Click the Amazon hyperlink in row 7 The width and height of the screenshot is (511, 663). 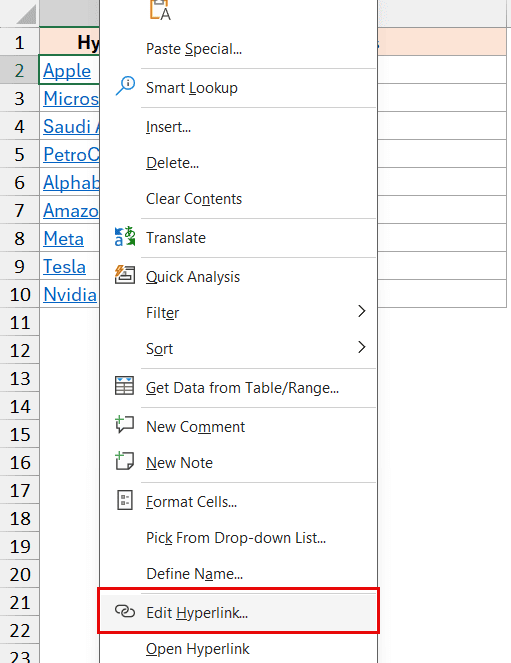click(x=71, y=211)
